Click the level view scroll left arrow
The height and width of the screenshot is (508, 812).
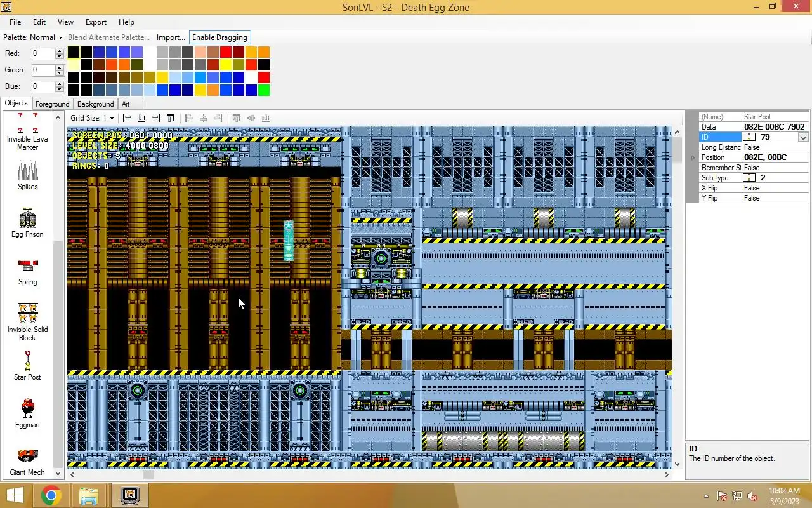point(72,474)
